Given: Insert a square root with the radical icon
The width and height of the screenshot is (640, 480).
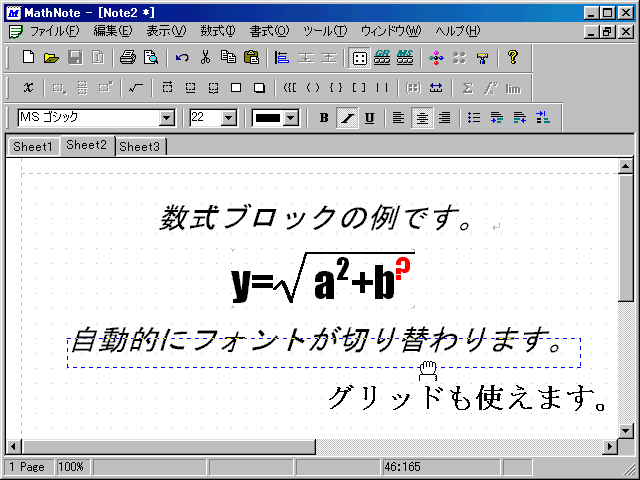Looking at the screenshot, I should click(136, 88).
